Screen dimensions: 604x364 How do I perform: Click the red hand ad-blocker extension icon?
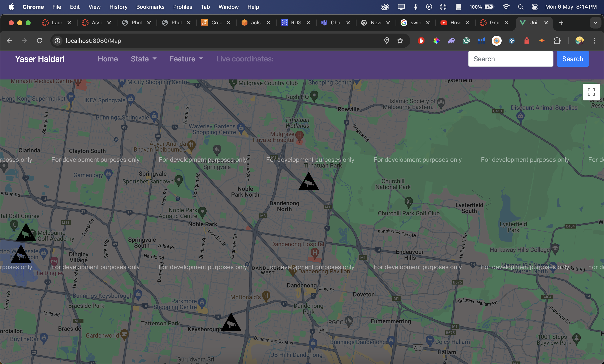click(421, 41)
